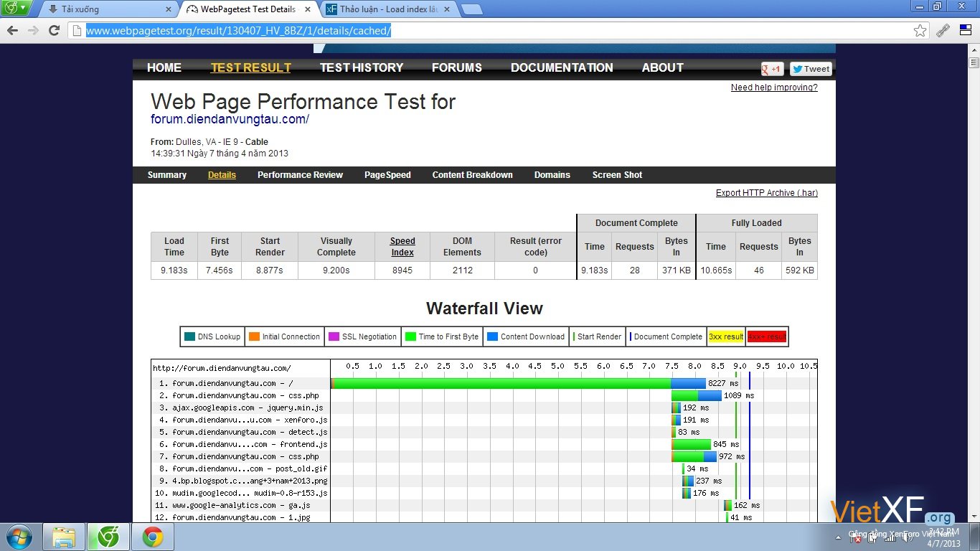This screenshot has height=551, width=980.
Task: Go to the Content Breakdown section
Action: pos(472,175)
